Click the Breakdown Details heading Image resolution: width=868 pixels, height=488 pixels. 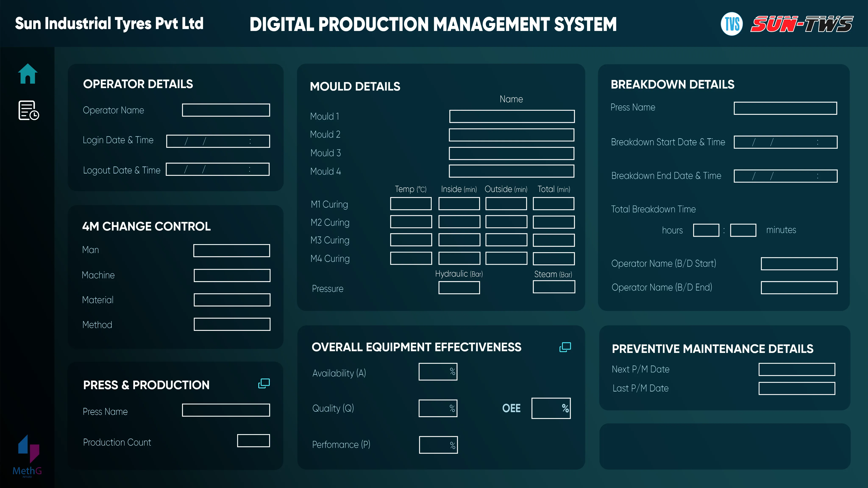(x=672, y=84)
